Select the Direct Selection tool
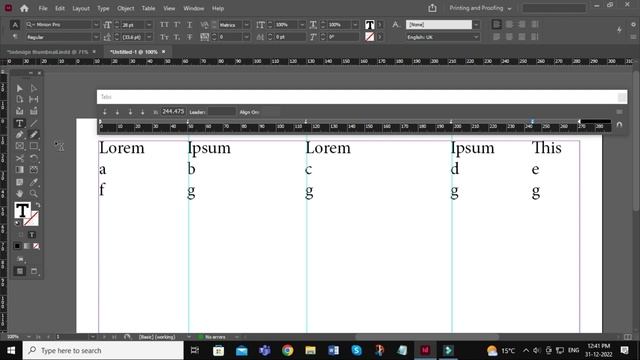Screen dimensions: 640x360 pos(34,88)
